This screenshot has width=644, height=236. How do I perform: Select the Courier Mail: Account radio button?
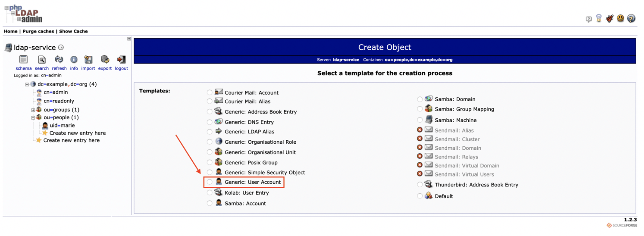tap(210, 92)
